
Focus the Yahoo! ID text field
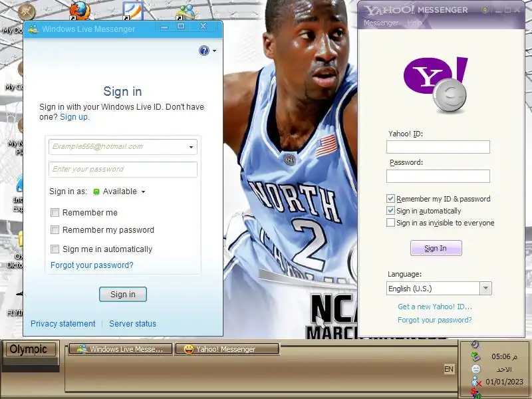438,147
